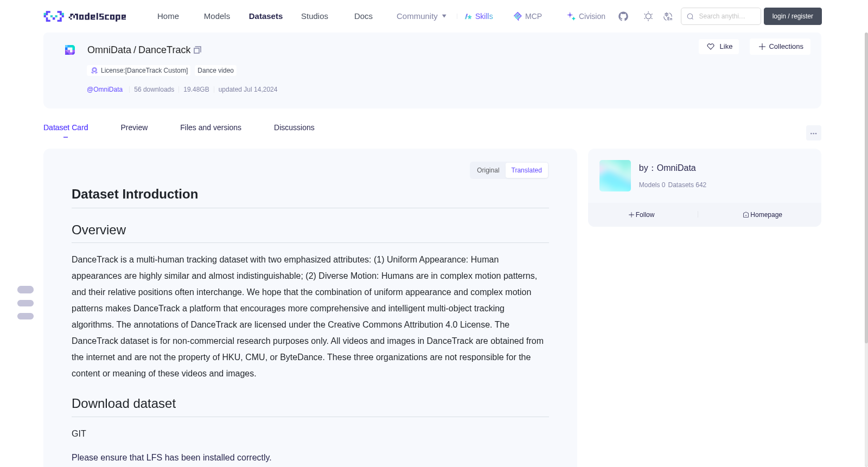Click the 'Models 0' count

coord(652,185)
